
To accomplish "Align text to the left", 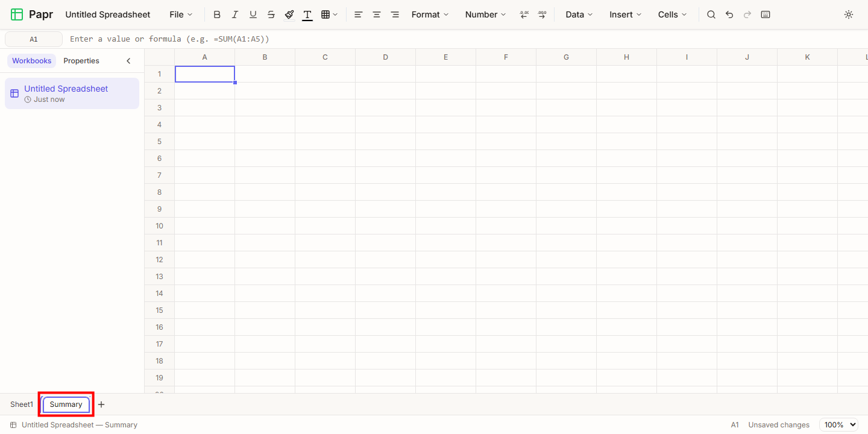I will [359, 14].
